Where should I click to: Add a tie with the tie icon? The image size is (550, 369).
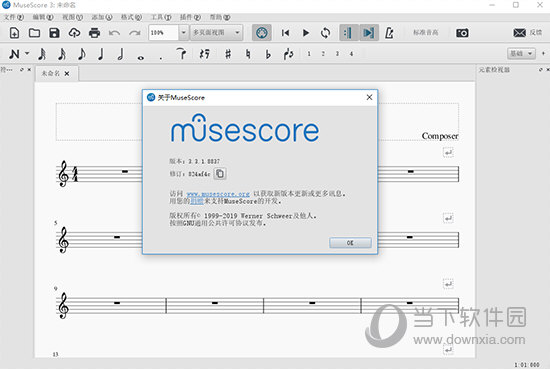click(181, 54)
